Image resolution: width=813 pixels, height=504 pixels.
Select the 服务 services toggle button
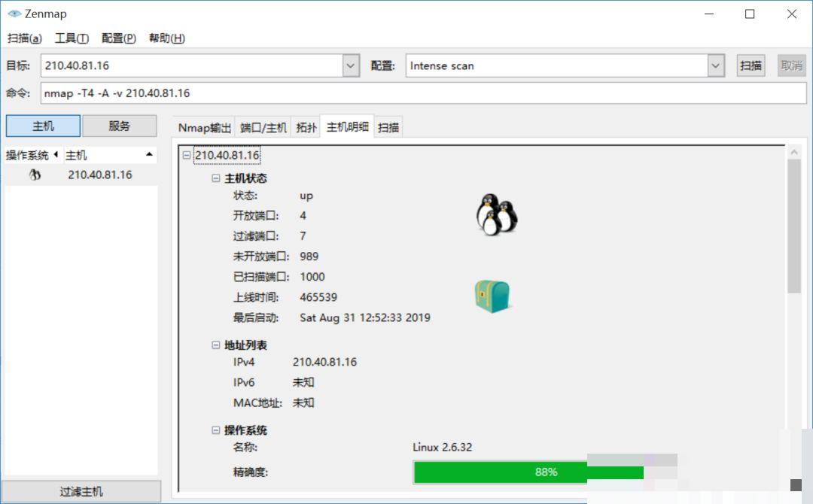pos(119,126)
